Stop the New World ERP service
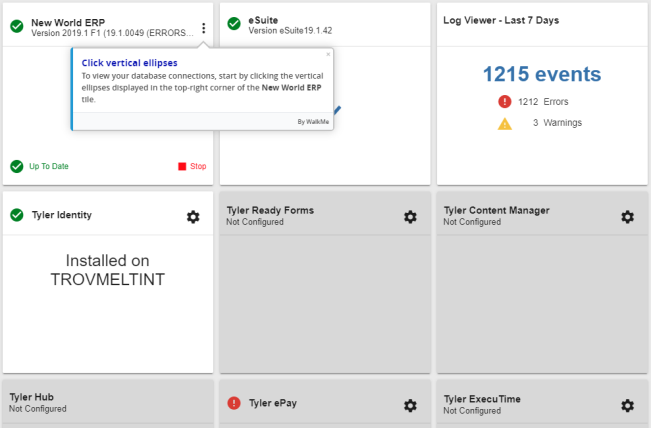651x428 pixels. coord(192,166)
